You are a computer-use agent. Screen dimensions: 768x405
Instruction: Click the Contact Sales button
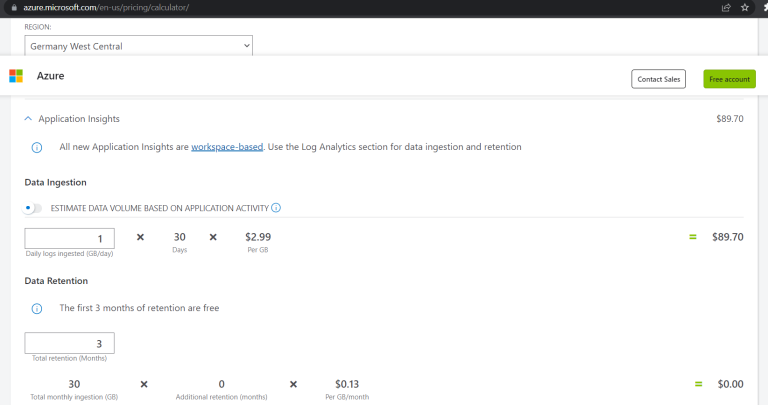[658, 79]
